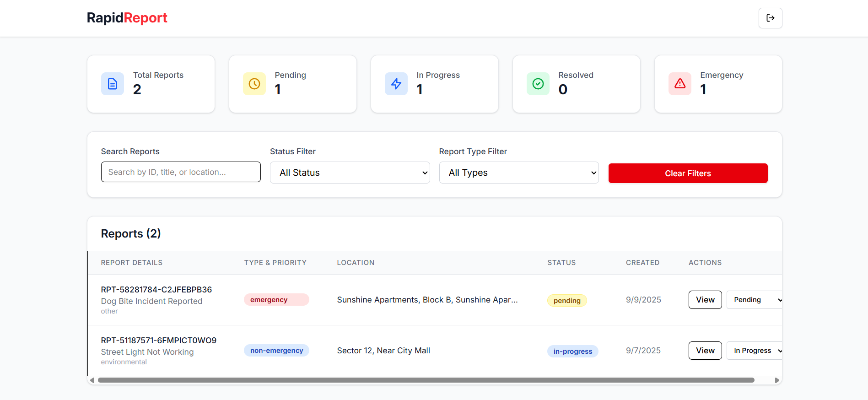The width and height of the screenshot is (868, 400).
Task: Focus the Search Reports input field
Action: click(x=181, y=172)
